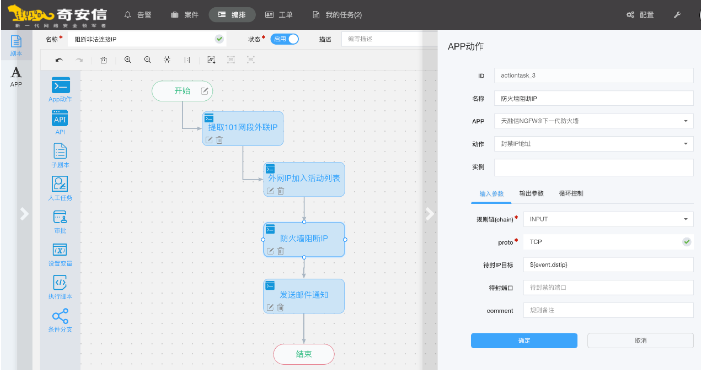
Task: Click the cancel button in APP动作 panel
Action: [x=640, y=340]
